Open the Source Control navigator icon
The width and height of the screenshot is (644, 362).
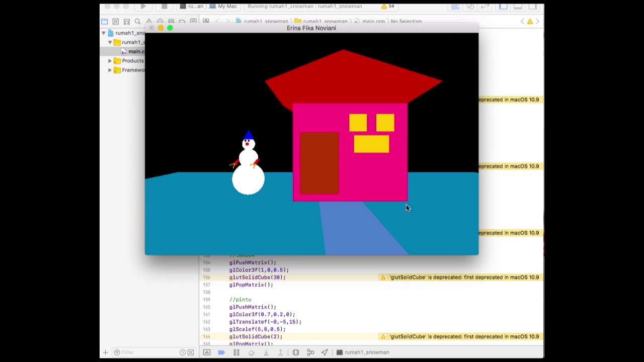point(115,21)
